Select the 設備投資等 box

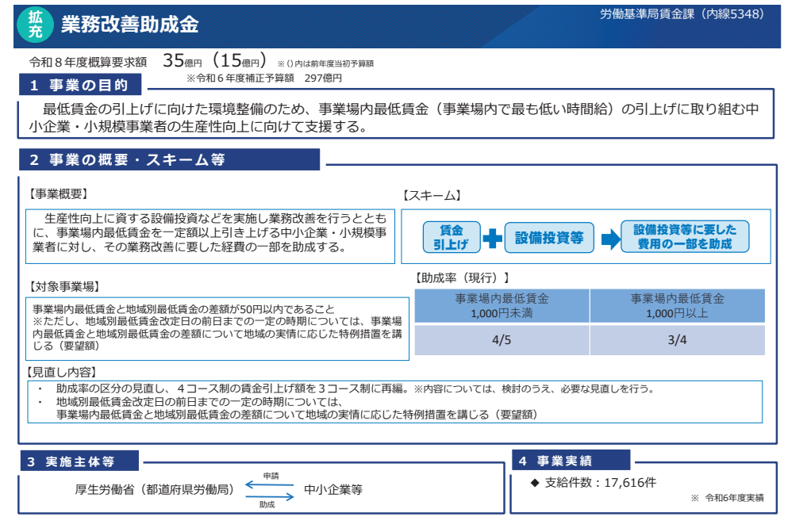(x=549, y=237)
